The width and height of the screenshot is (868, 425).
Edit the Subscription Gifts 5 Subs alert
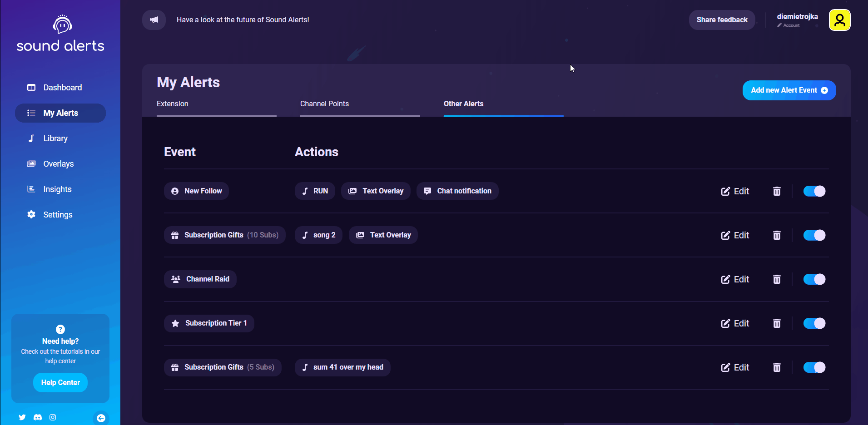735,367
